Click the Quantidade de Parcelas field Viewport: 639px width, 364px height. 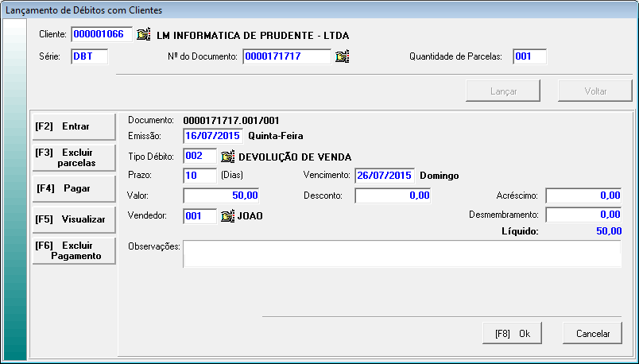pyautogui.click(x=529, y=56)
